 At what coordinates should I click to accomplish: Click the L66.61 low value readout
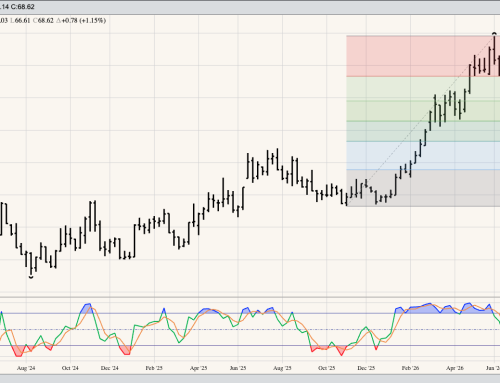(x=20, y=20)
